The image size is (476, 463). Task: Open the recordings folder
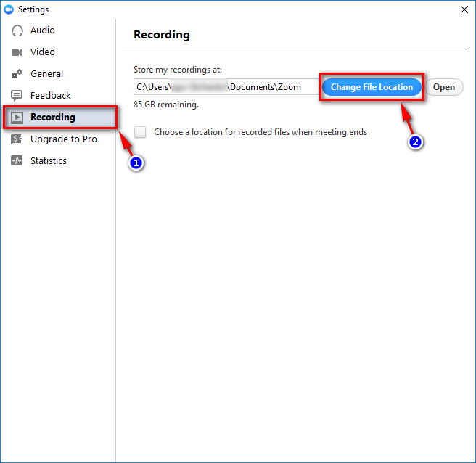coord(444,87)
